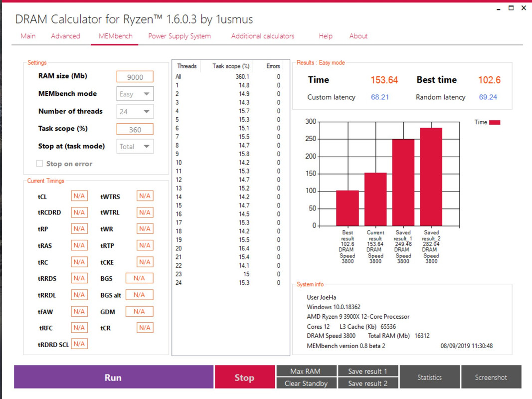Click the Current result chart bar

pos(375,199)
